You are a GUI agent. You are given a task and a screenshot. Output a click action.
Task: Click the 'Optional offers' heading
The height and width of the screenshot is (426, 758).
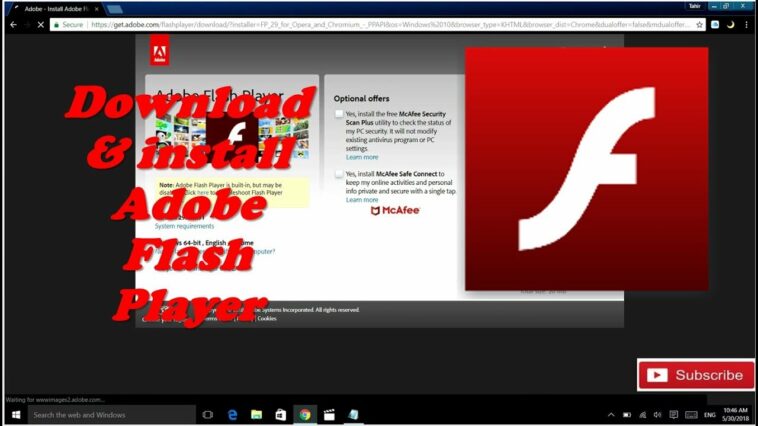pos(361,98)
